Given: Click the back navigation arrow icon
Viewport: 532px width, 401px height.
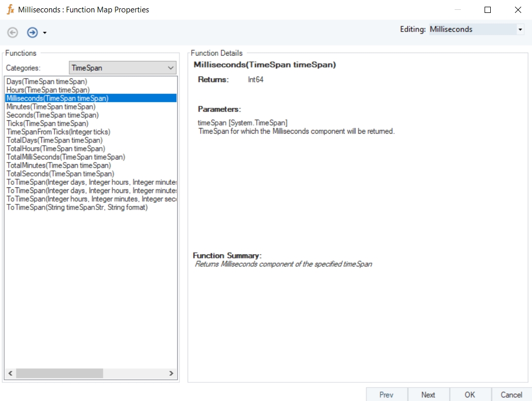Looking at the screenshot, I should pyautogui.click(x=12, y=33).
